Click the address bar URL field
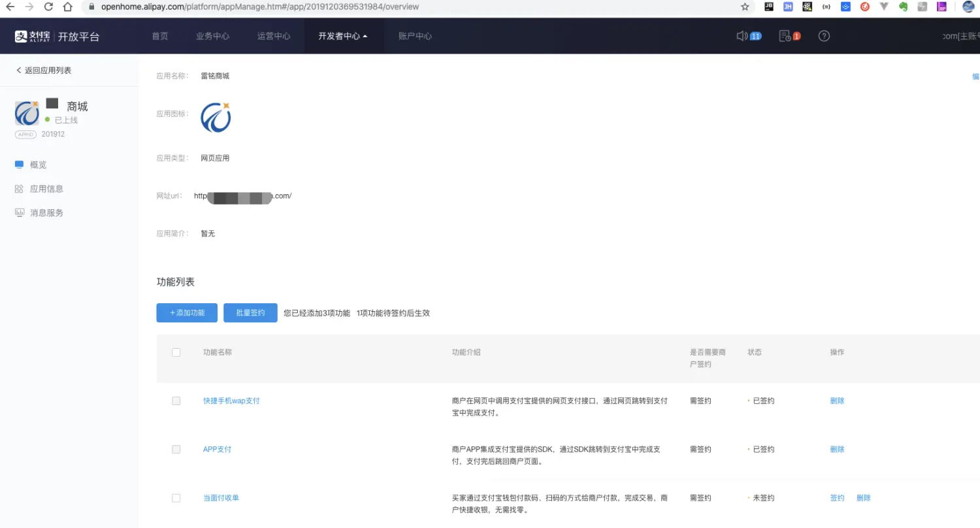Screen dimensions: 980x528 [x=418, y=7]
